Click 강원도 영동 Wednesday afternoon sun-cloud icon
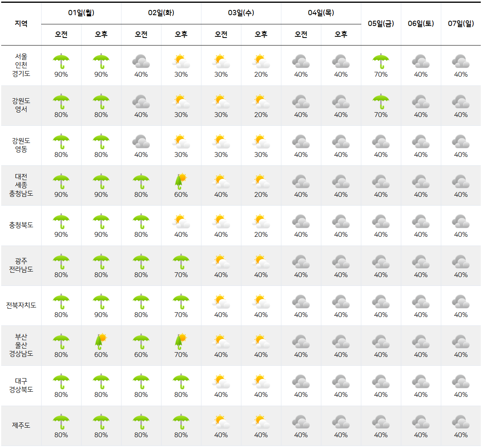482x448 pixels. 261,142
